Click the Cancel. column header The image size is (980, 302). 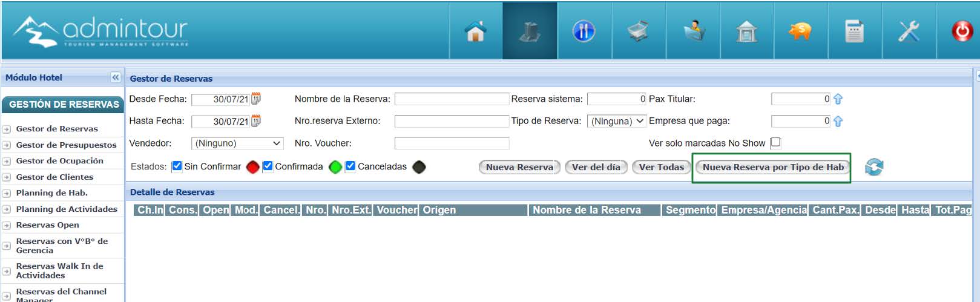pos(281,210)
